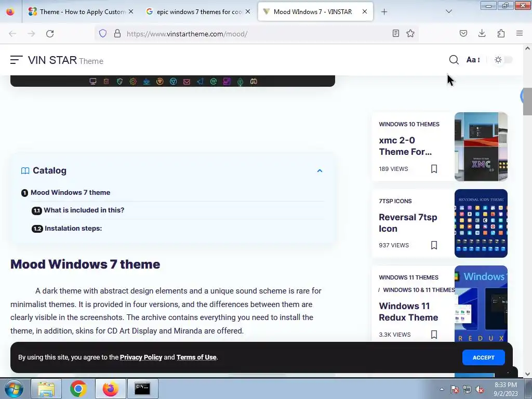The height and width of the screenshot is (399, 532).
Task: Click the Firefox View icon
Action: (x=10, y=12)
